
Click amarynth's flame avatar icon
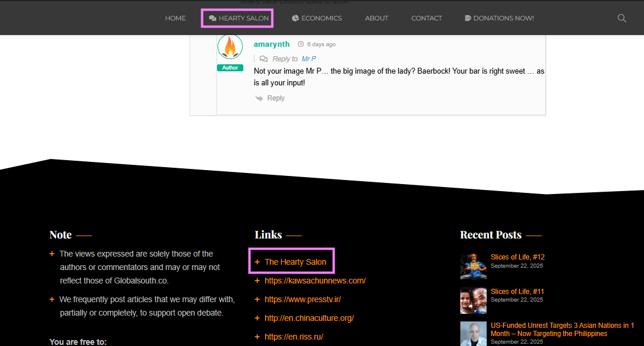point(230,47)
